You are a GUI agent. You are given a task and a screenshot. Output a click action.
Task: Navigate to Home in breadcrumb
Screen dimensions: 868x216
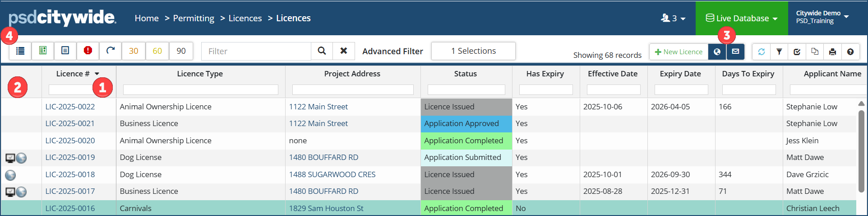click(x=147, y=19)
